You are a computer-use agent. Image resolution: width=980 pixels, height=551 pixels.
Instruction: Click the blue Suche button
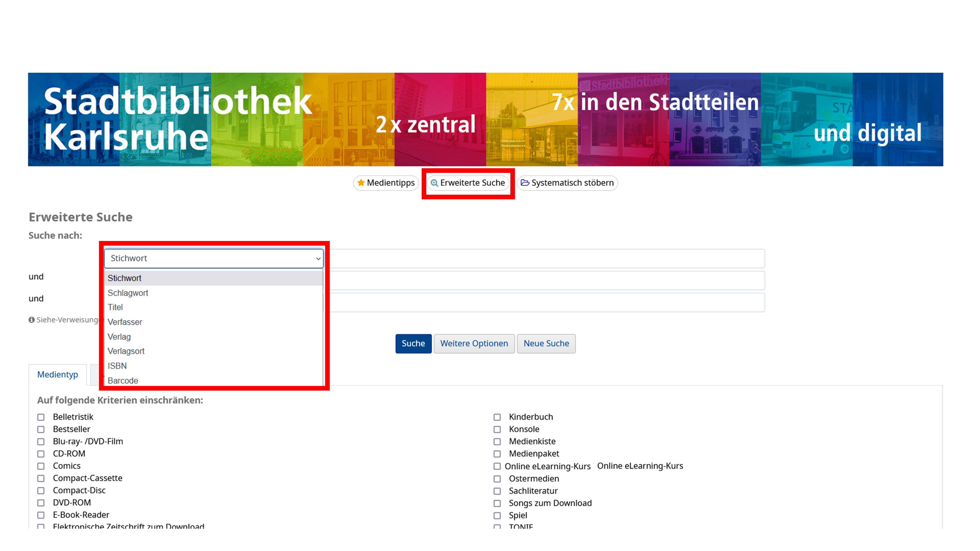pyautogui.click(x=413, y=343)
